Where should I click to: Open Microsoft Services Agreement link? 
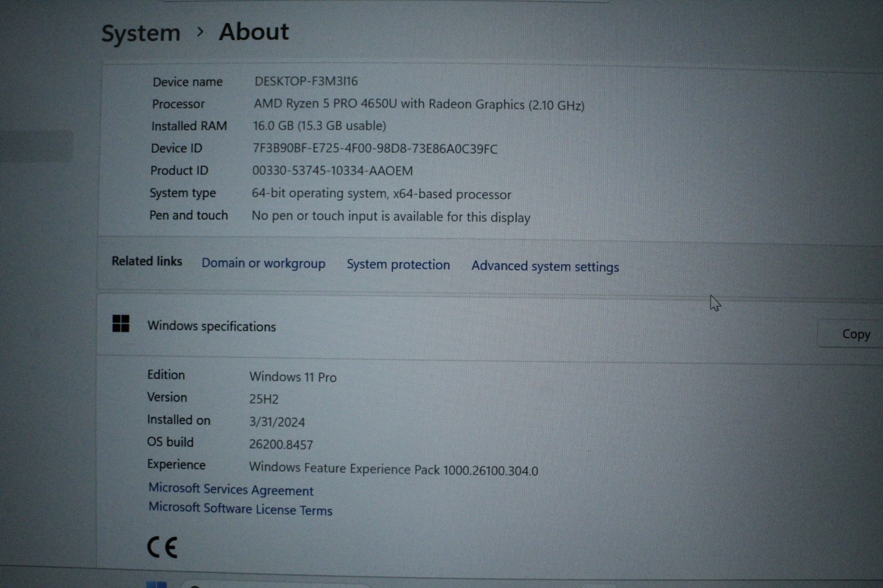pos(231,489)
